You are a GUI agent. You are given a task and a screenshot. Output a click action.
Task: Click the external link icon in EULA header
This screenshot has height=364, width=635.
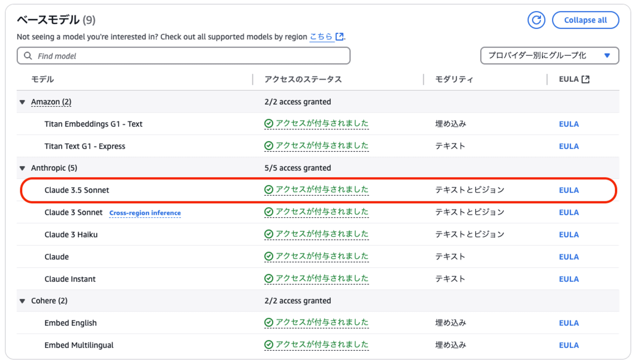click(x=585, y=79)
